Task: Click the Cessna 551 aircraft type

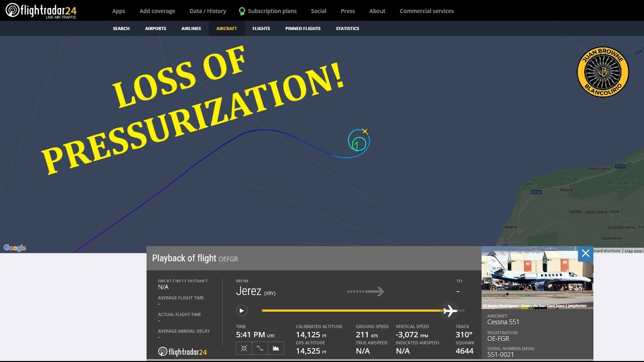Action: (x=503, y=322)
